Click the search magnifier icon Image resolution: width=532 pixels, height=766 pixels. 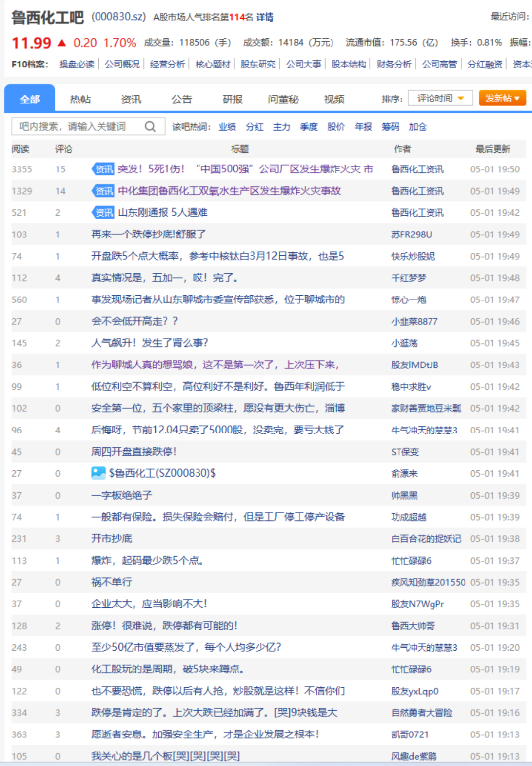(x=150, y=127)
